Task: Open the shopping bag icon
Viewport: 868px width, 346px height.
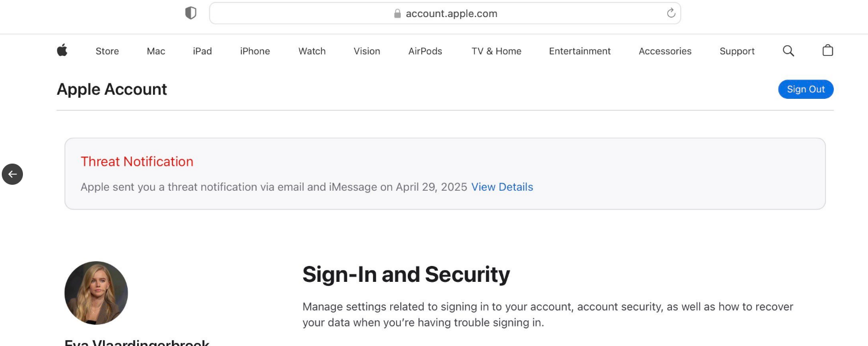Action: [x=827, y=51]
